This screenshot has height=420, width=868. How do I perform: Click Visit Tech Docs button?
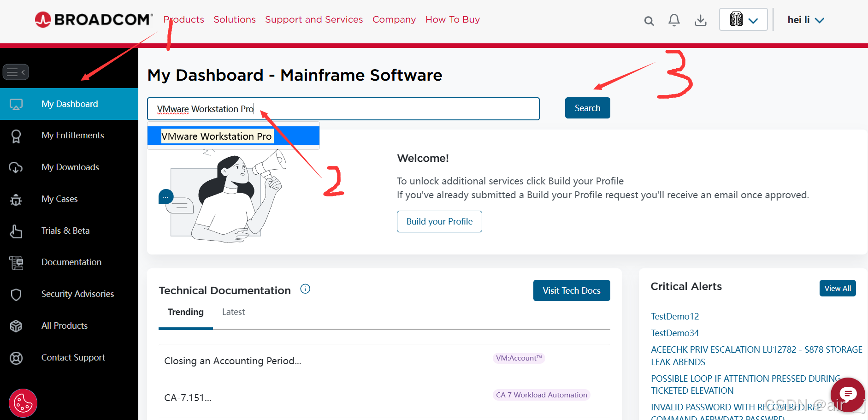[572, 290]
